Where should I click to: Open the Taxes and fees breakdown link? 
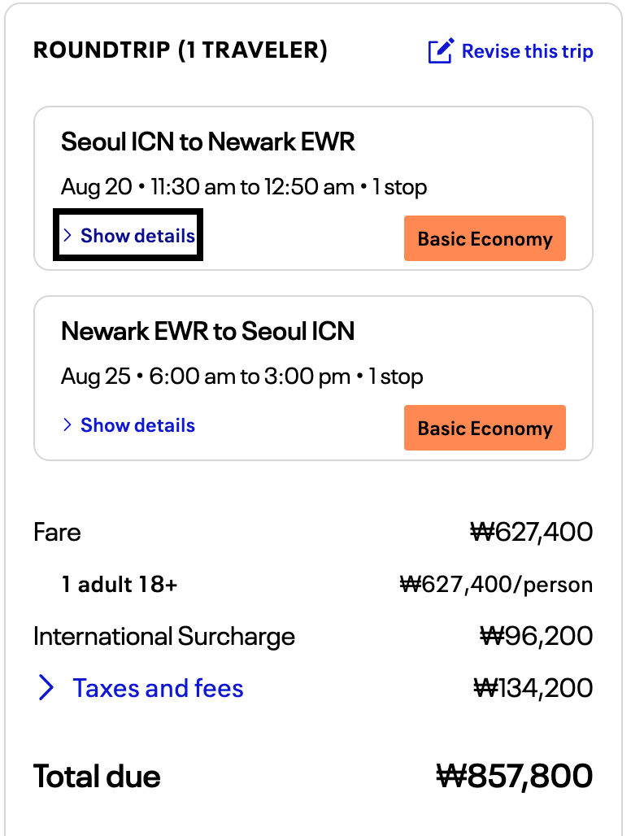pos(158,688)
